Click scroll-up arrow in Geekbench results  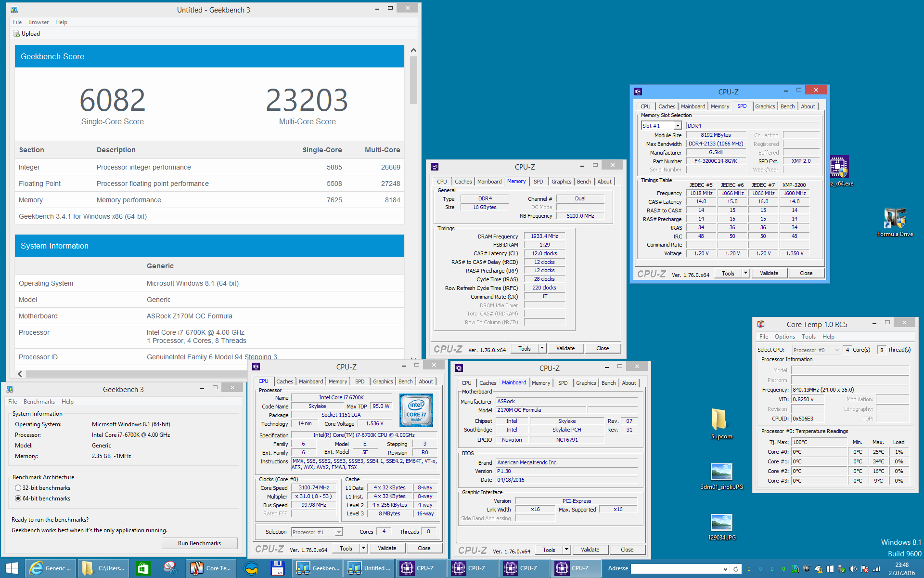(x=413, y=51)
